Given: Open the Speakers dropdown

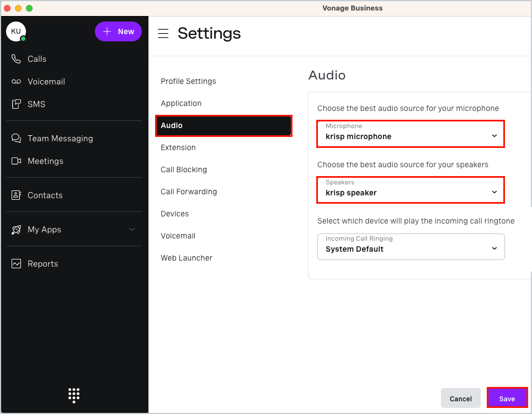Looking at the screenshot, I should pos(411,190).
